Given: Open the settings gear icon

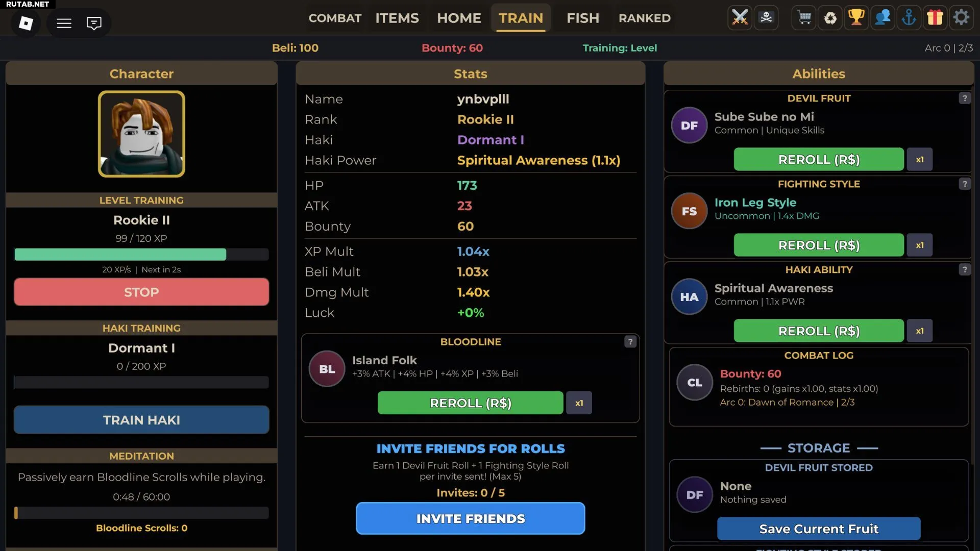Looking at the screenshot, I should [961, 18].
